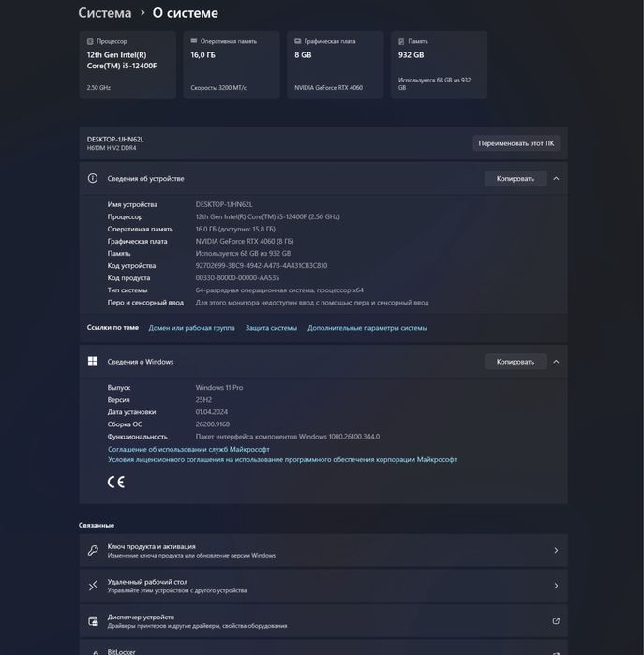The width and height of the screenshot is (644, 655).
Task: Open Дополнительные параметры системы link
Action: [x=367, y=328]
